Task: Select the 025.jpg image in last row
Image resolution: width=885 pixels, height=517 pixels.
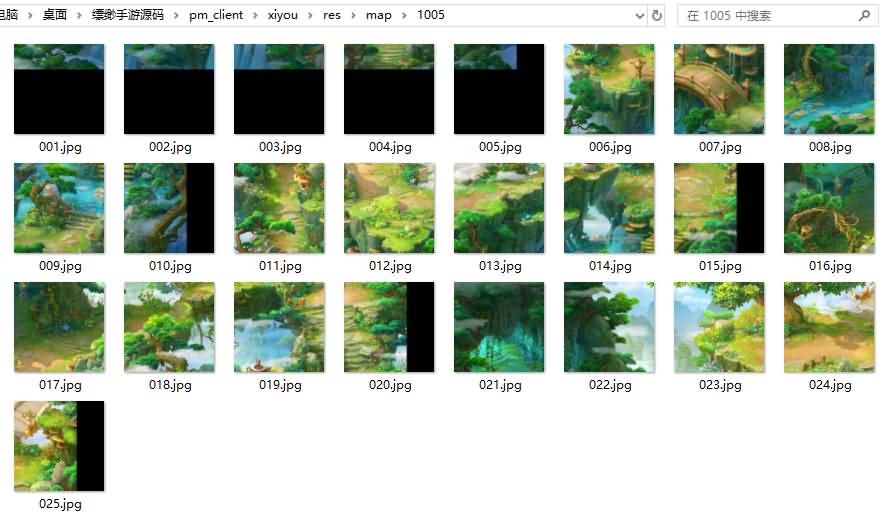Action: (59, 446)
